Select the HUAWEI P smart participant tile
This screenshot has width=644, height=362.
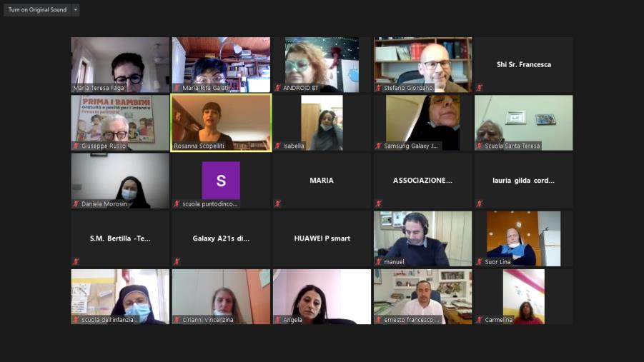[322, 238]
